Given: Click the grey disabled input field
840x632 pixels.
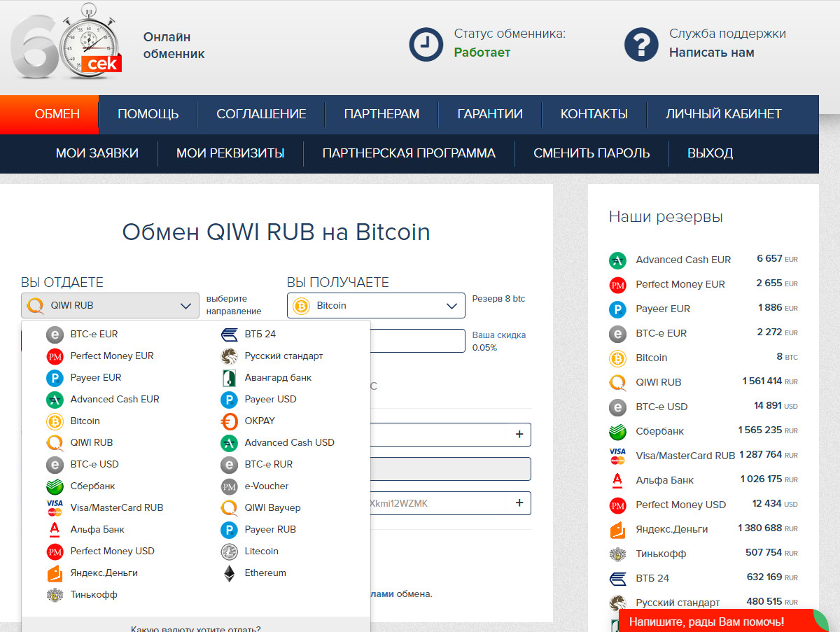Looking at the screenshot, I should pyautogui.click(x=450, y=469).
